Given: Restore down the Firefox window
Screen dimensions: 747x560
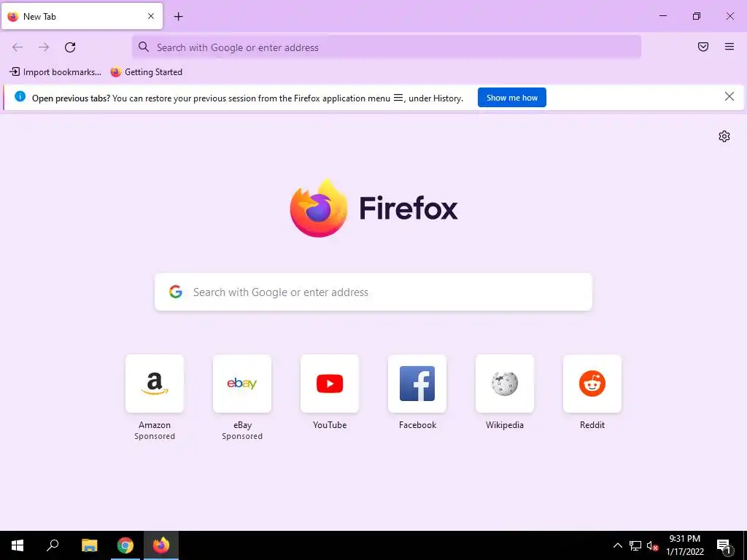Looking at the screenshot, I should point(696,16).
